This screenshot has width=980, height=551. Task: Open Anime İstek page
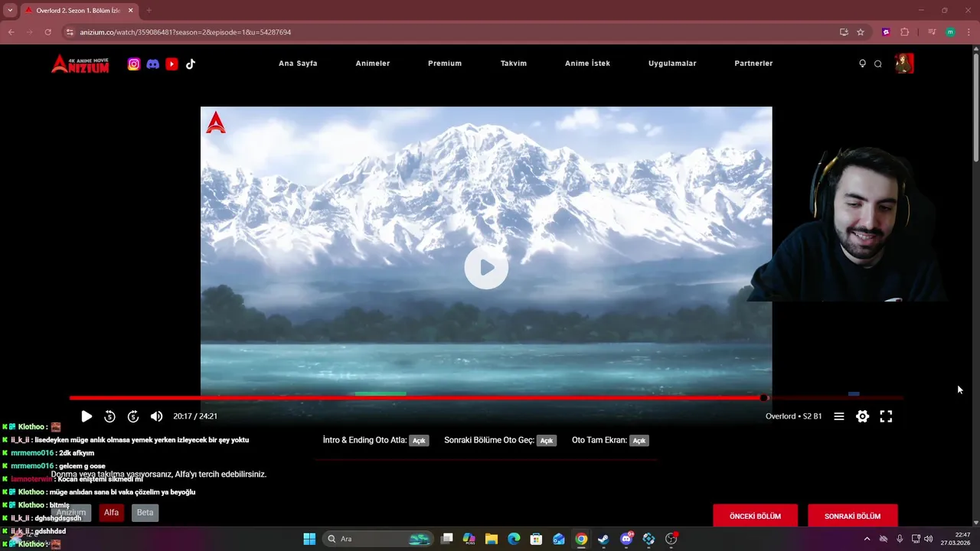pyautogui.click(x=587, y=64)
